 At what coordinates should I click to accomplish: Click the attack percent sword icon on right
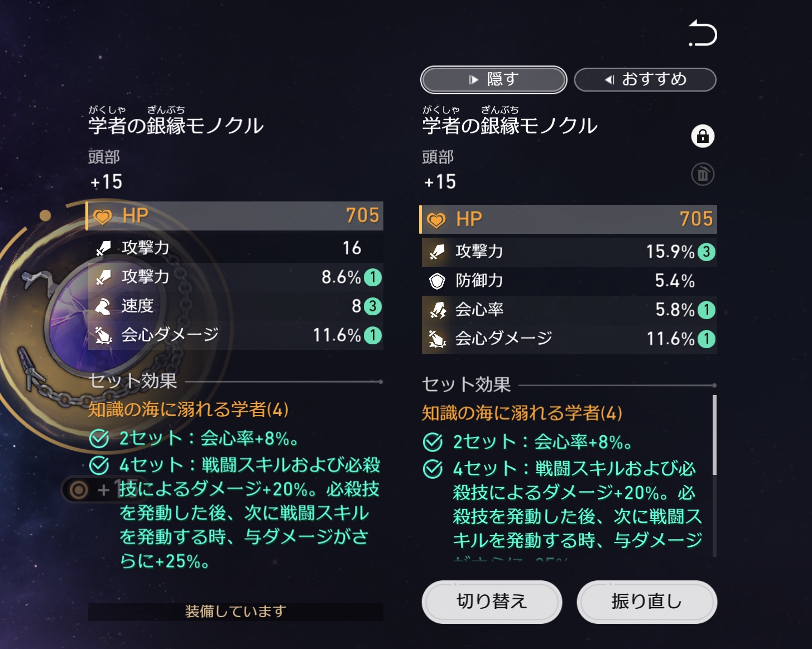click(437, 252)
